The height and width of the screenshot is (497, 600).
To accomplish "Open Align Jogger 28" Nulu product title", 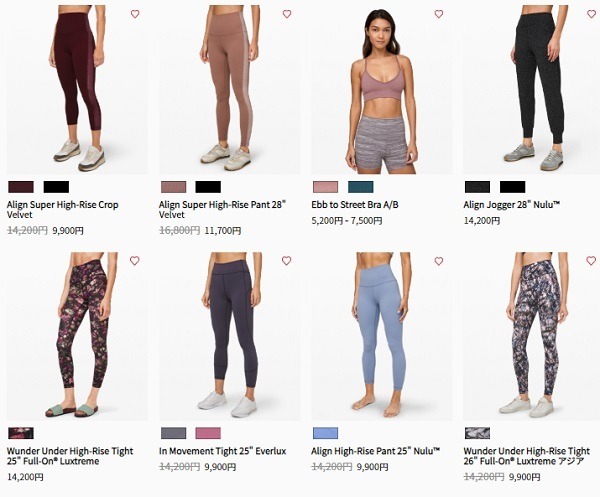I will pos(512,205).
